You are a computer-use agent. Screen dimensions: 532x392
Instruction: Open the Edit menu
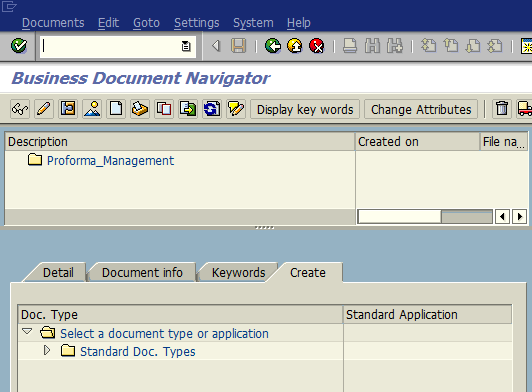click(x=108, y=23)
